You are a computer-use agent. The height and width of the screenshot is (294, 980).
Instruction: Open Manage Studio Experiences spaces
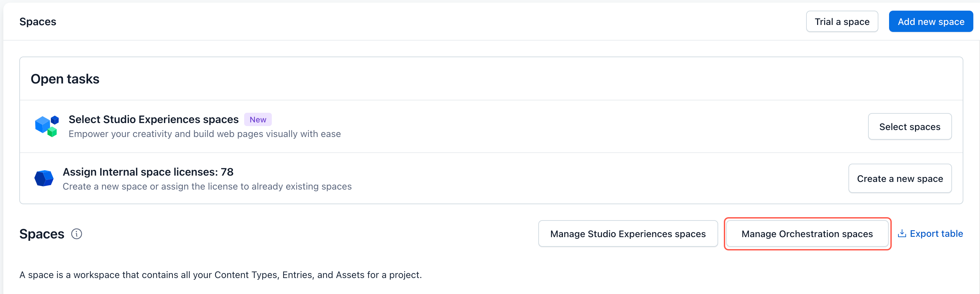[628, 234]
